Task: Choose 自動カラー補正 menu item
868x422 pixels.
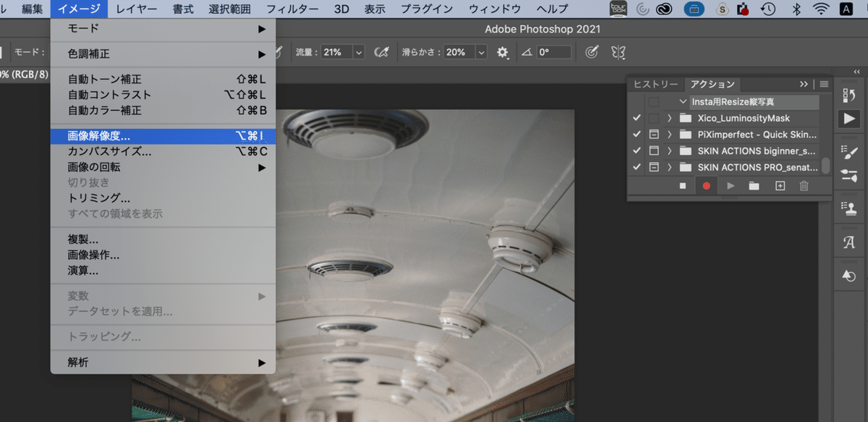Action: 163,111
